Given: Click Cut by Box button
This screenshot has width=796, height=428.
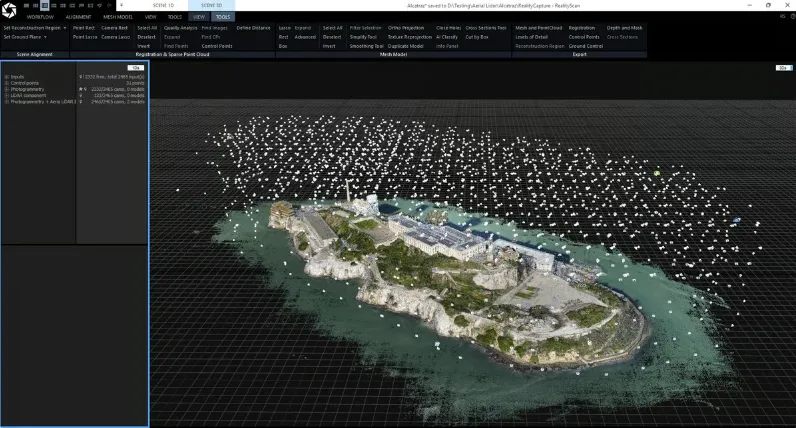Looking at the screenshot, I should [477, 37].
